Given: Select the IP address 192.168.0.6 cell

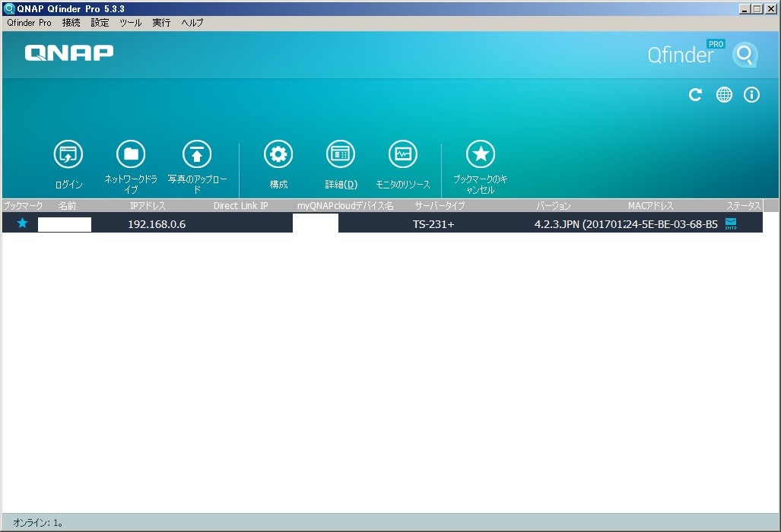Looking at the screenshot, I should coord(157,224).
